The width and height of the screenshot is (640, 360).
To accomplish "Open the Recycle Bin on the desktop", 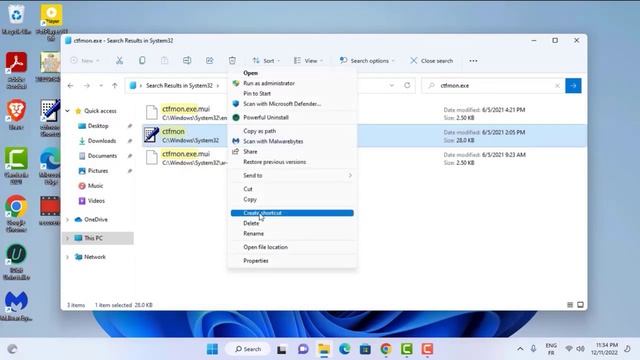I will point(16,19).
